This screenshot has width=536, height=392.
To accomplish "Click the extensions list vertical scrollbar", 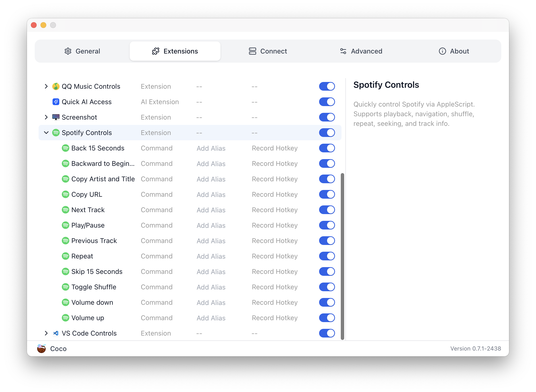I will pyautogui.click(x=342, y=256).
